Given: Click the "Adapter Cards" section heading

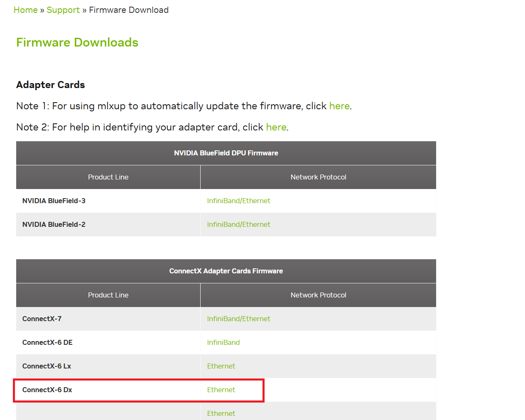Looking at the screenshot, I should pos(51,85).
